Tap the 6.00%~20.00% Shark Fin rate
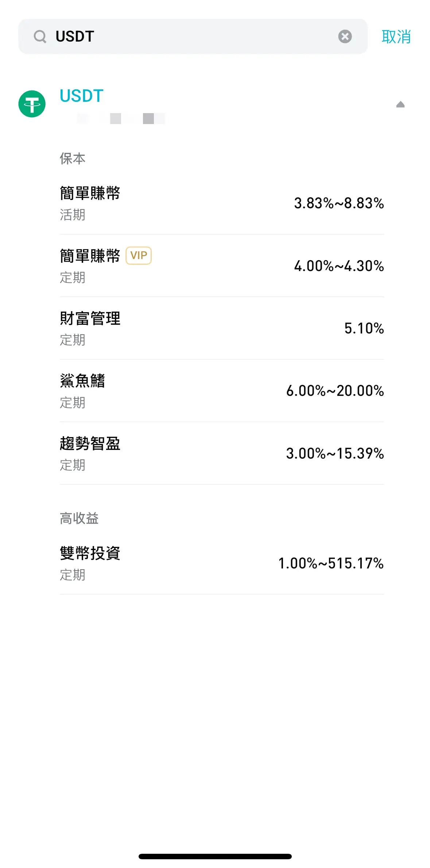The height and width of the screenshot is (868, 430). pyautogui.click(x=335, y=391)
